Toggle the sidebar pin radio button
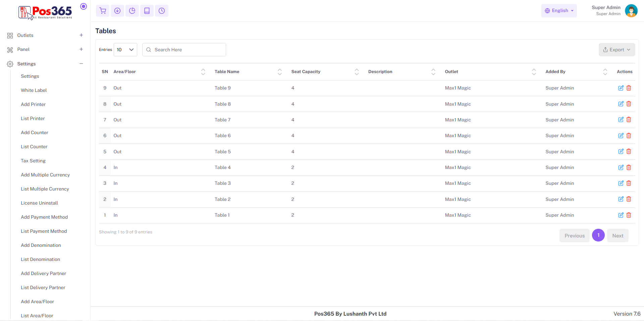Image resolution: width=644 pixels, height=321 pixels. 84,6
